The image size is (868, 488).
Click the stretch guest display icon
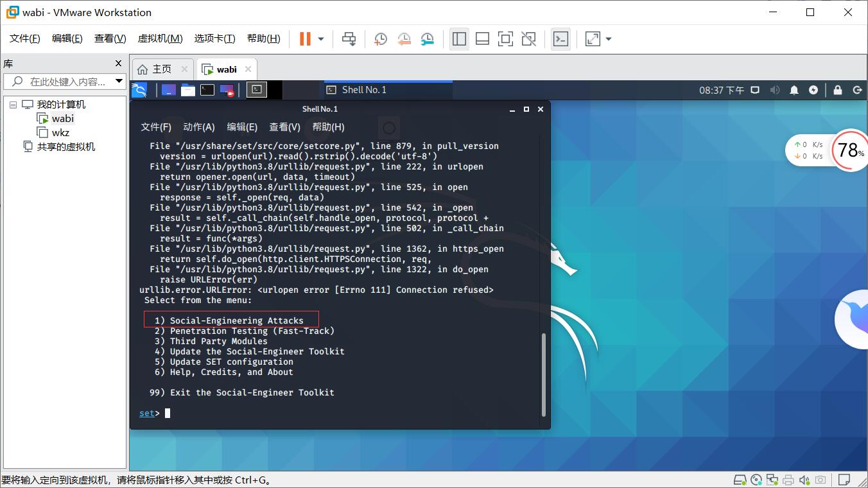pyautogui.click(x=593, y=39)
